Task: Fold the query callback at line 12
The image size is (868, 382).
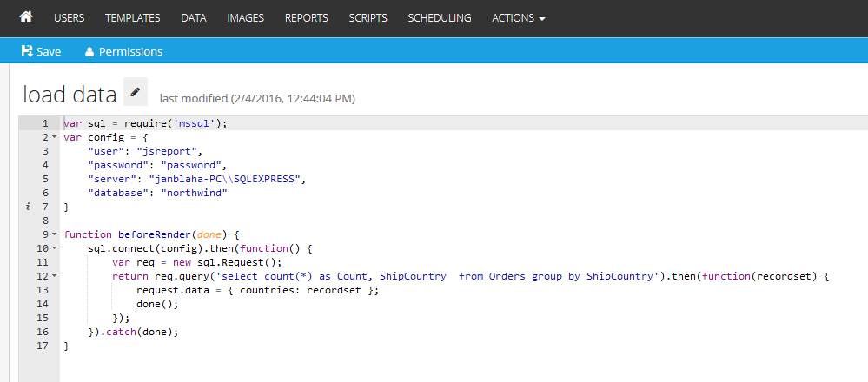Action: point(55,276)
